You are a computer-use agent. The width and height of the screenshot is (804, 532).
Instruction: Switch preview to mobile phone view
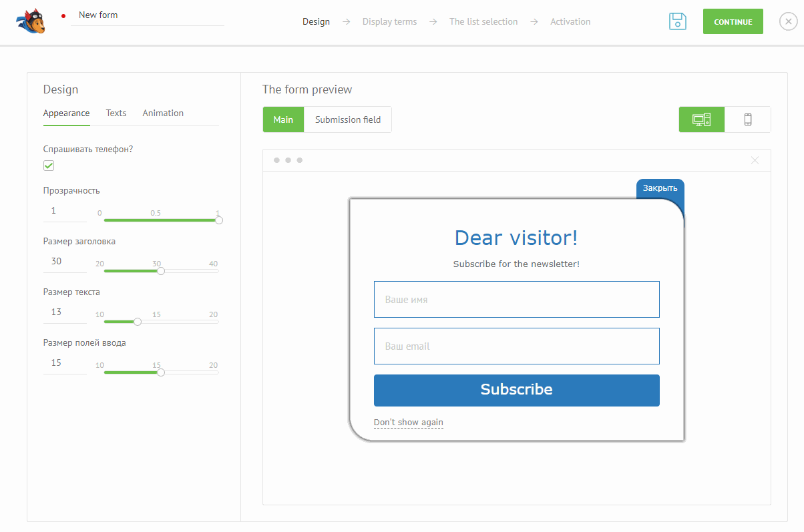click(748, 120)
